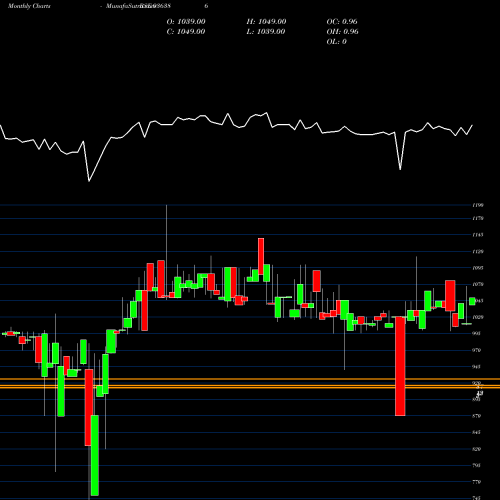Click the tall red candle reaching 870
This screenshot has height=500, width=500.
point(400,366)
